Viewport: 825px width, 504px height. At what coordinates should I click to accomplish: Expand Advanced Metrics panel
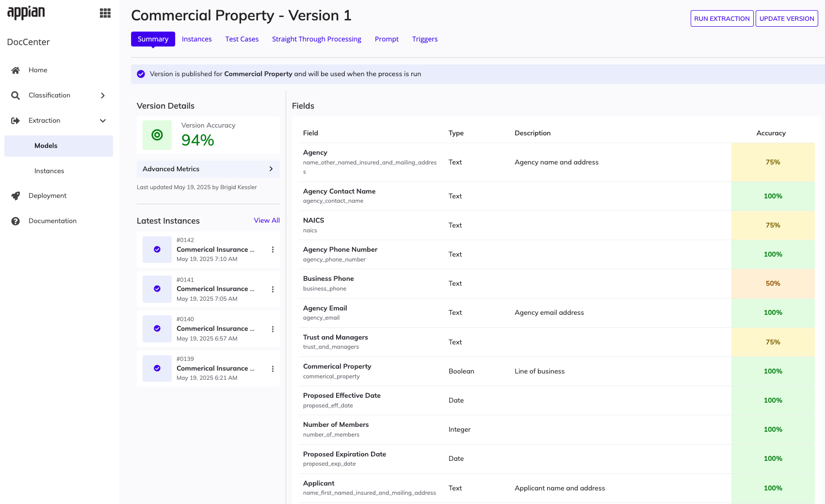[208, 169]
